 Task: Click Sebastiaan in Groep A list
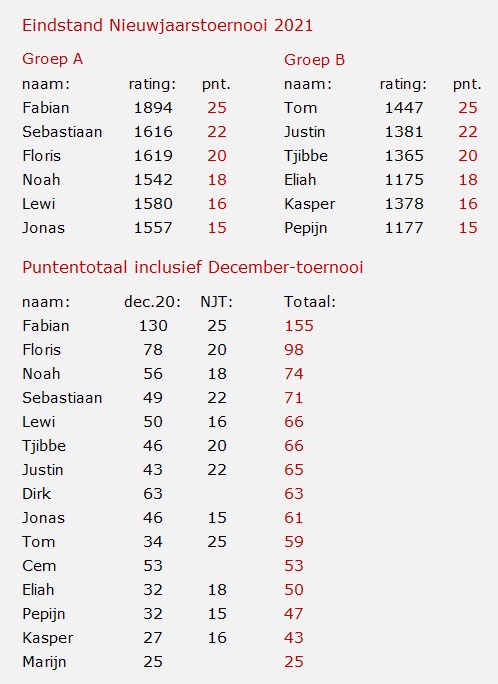[62, 132]
